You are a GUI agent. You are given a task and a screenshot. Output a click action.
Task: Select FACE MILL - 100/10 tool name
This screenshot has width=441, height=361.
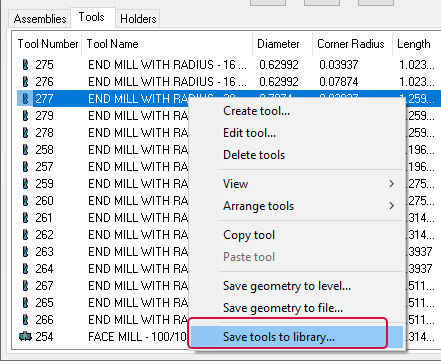(137, 337)
